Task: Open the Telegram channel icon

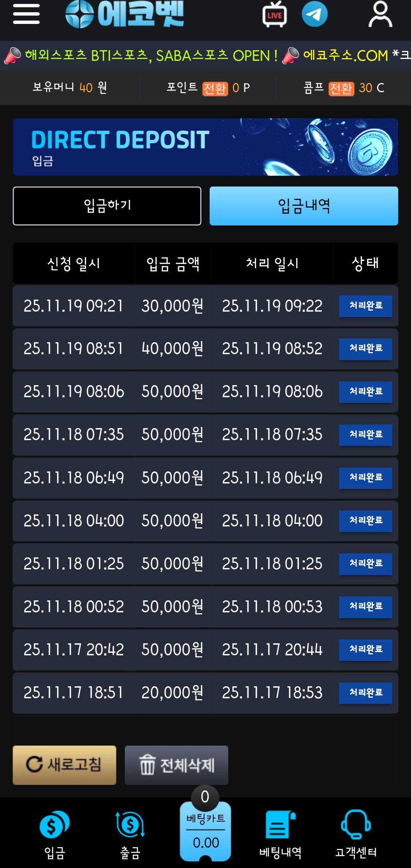Action: click(x=314, y=14)
